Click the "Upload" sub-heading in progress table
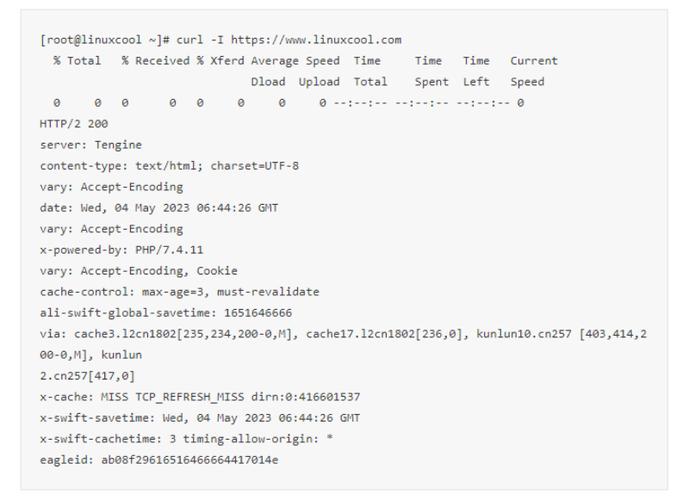 319,82
